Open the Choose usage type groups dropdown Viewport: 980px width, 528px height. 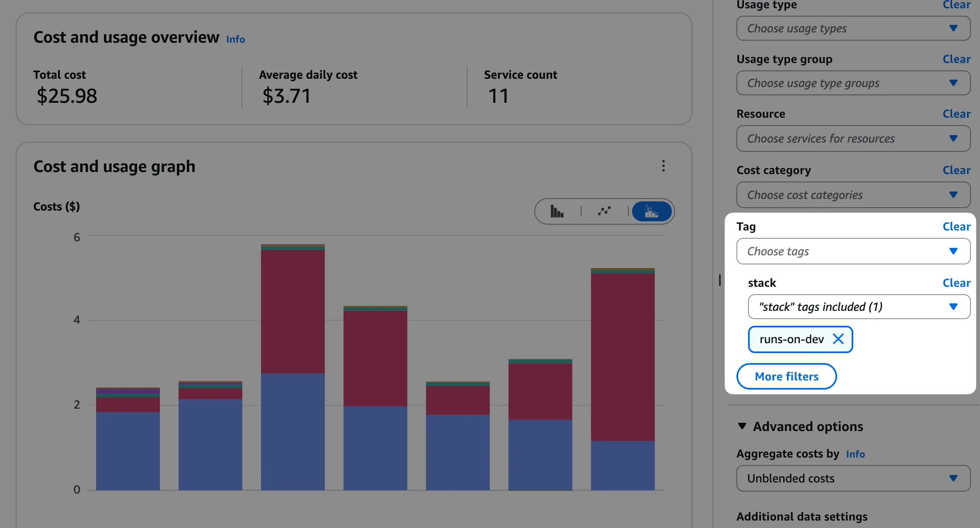click(x=853, y=83)
